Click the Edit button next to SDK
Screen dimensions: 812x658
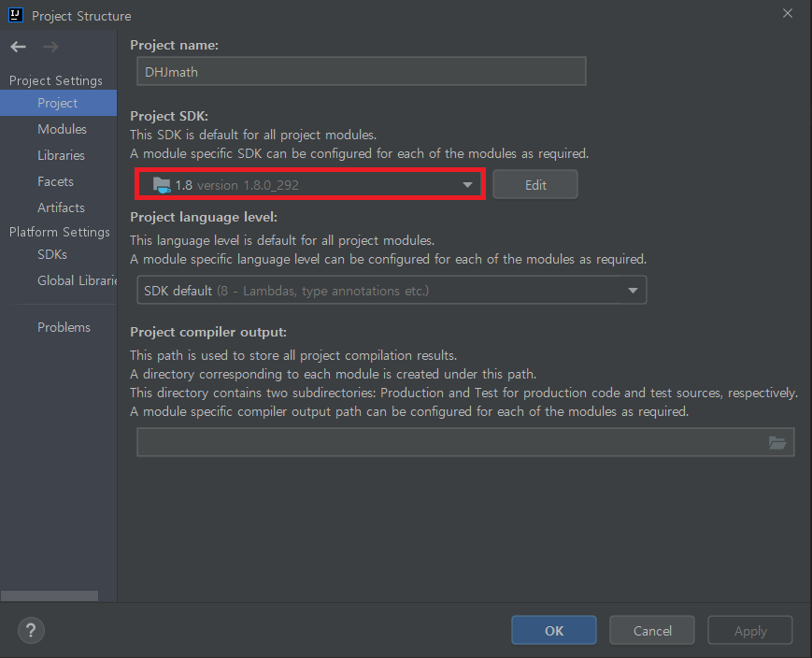535,185
